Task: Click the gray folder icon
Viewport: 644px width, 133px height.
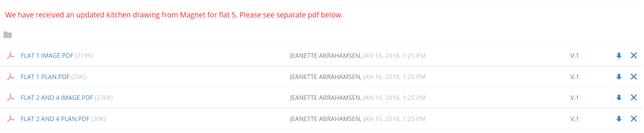Action: point(8,35)
